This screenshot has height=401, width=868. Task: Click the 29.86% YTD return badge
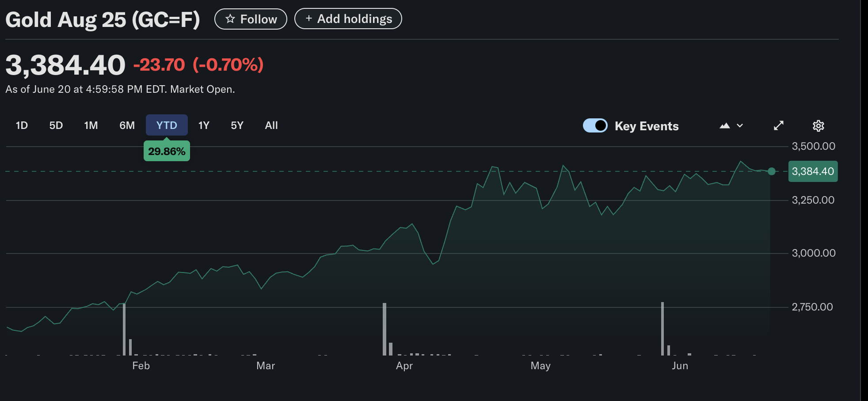[x=167, y=151]
